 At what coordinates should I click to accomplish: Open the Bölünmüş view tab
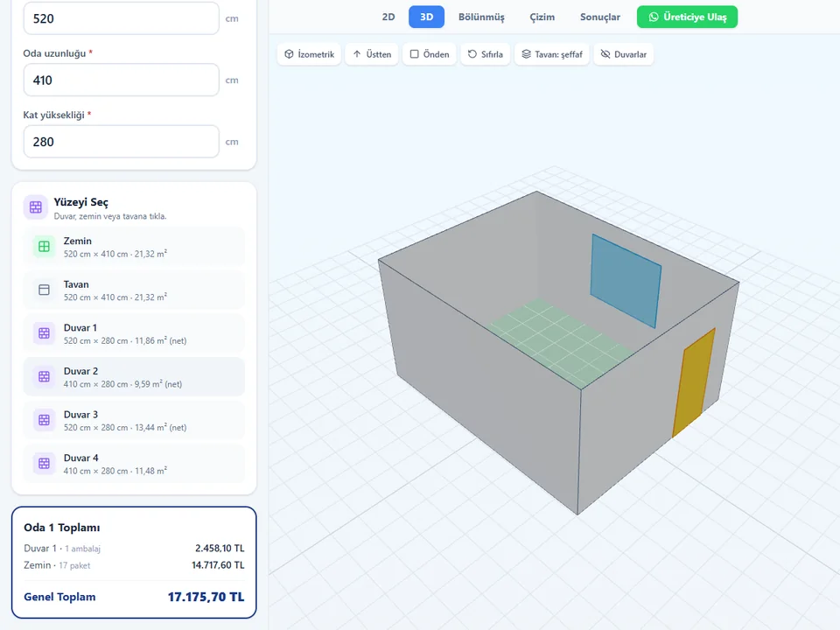[481, 17]
